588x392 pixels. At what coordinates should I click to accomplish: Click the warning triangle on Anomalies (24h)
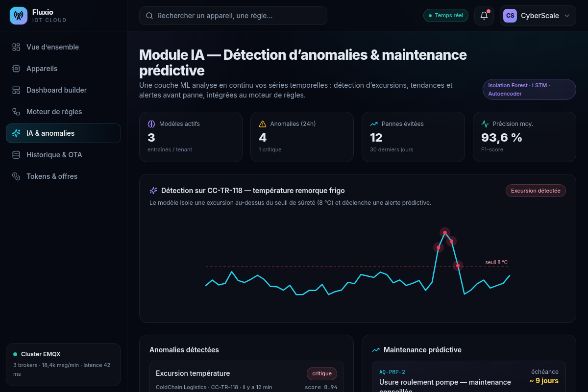tap(263, 124)
